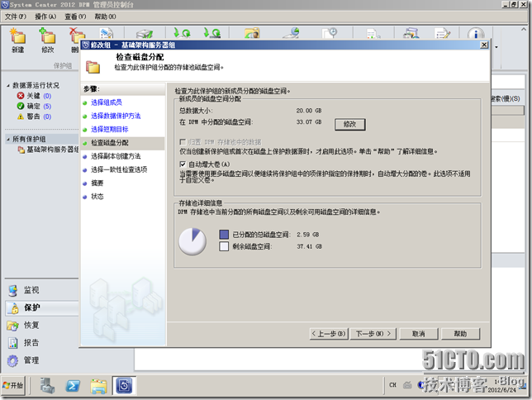Viewport: 532px width, 400px height.
Task: Select the 检查磁盘分配 step
Action: [x=110, y=143]
